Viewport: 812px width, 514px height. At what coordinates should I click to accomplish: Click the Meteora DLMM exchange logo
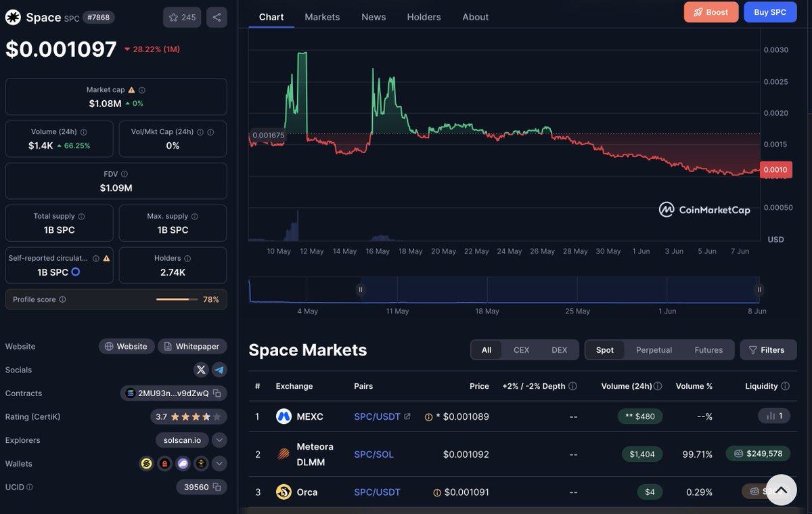coord(284,454)
